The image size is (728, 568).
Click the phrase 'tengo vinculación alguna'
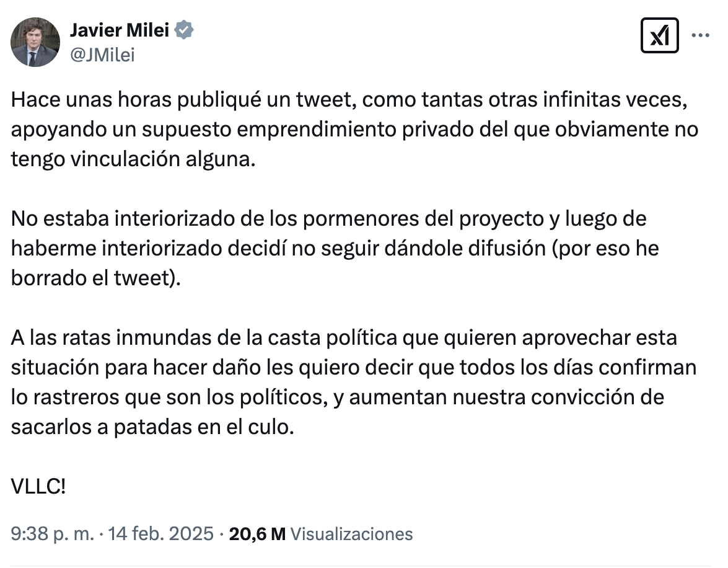[132, 159]
